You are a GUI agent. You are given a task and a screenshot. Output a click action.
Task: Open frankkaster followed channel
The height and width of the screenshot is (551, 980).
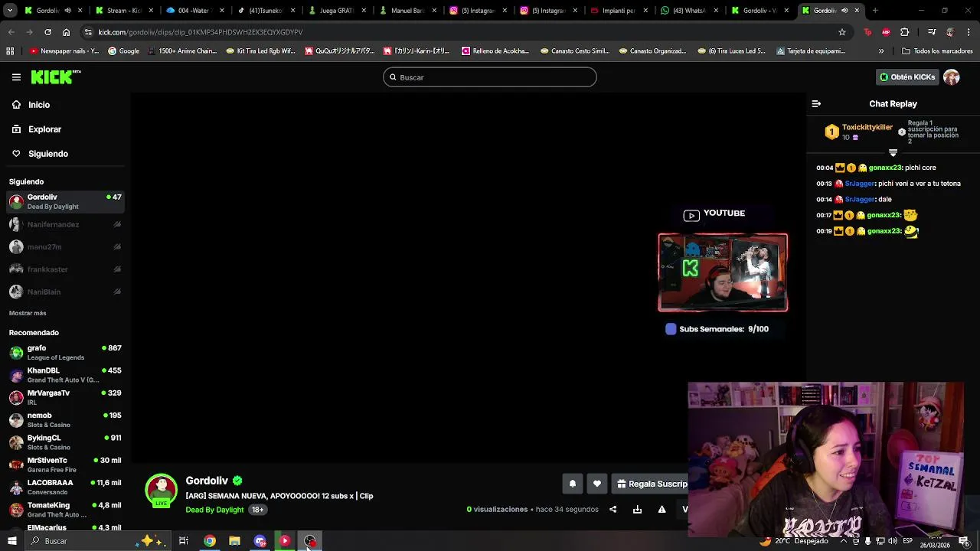66,269
